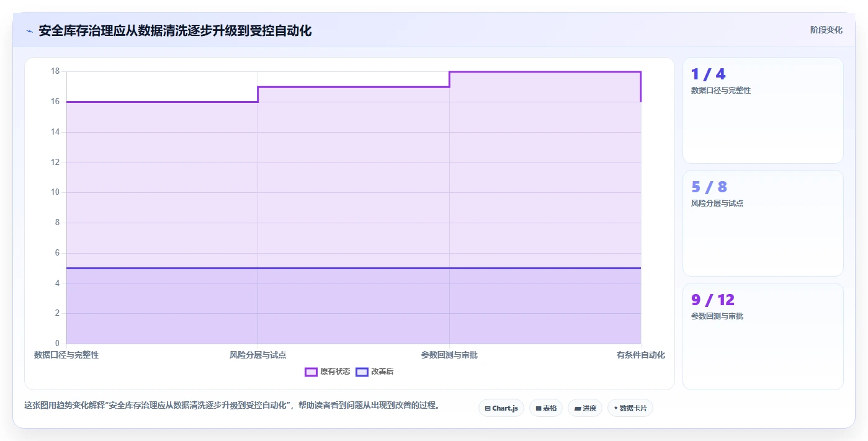The width and height of the screenshot is (868, 441).
Task: Click the 改善后 indigo legend swatch
Action: tap(362, 372)
